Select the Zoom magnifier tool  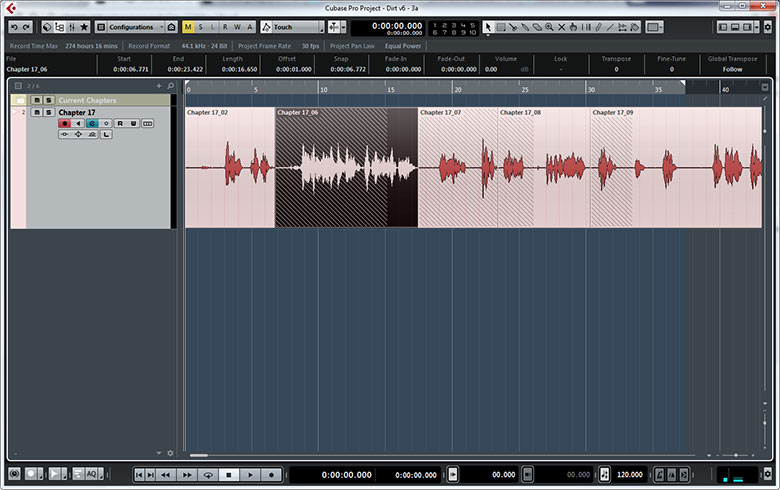click(x=549, y=27)
